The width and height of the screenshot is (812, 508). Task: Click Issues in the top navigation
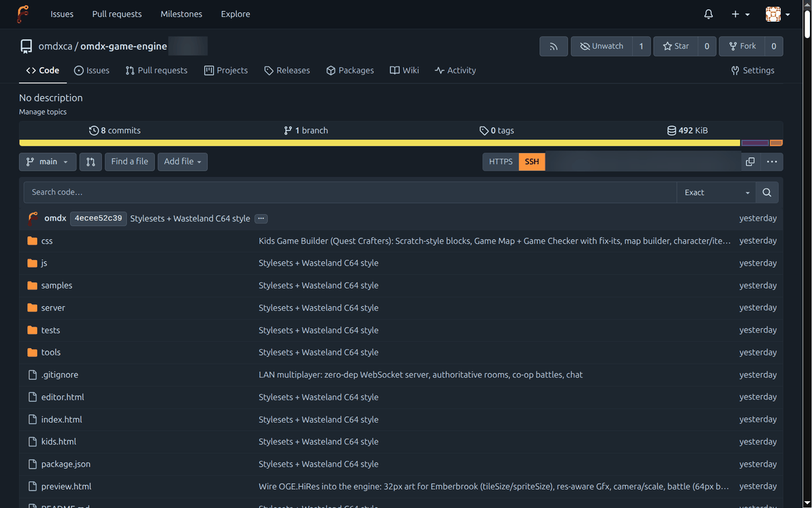click(62, 14)
